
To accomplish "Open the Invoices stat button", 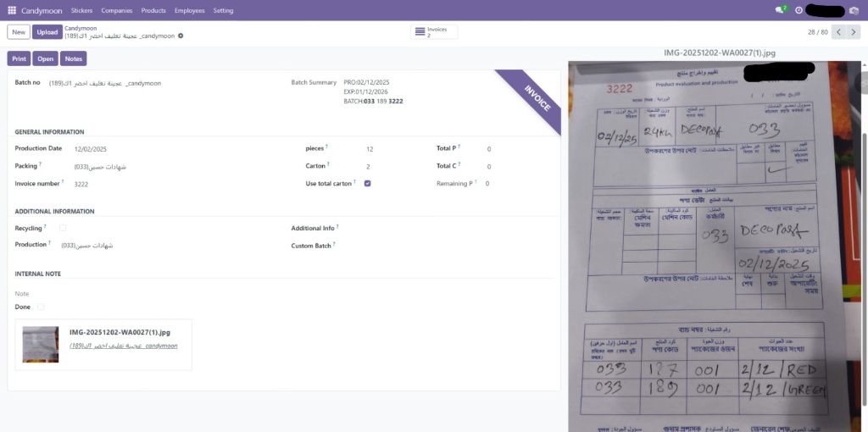I will (x=434, y=32).
